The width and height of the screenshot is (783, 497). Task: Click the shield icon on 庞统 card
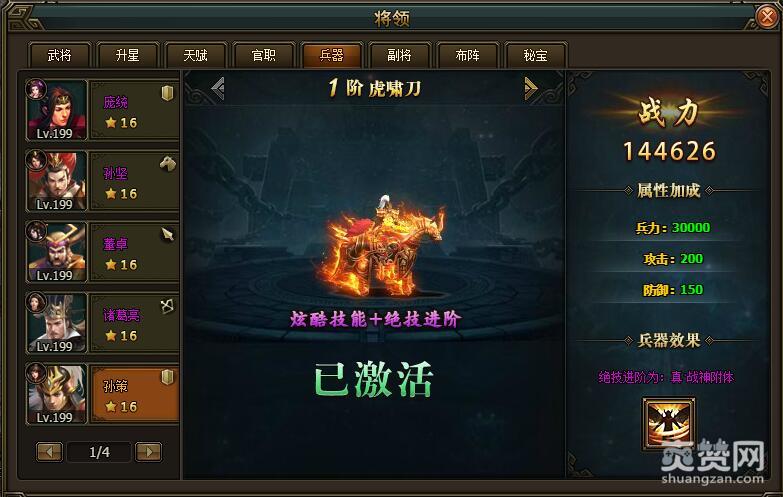tap(168, 93)
